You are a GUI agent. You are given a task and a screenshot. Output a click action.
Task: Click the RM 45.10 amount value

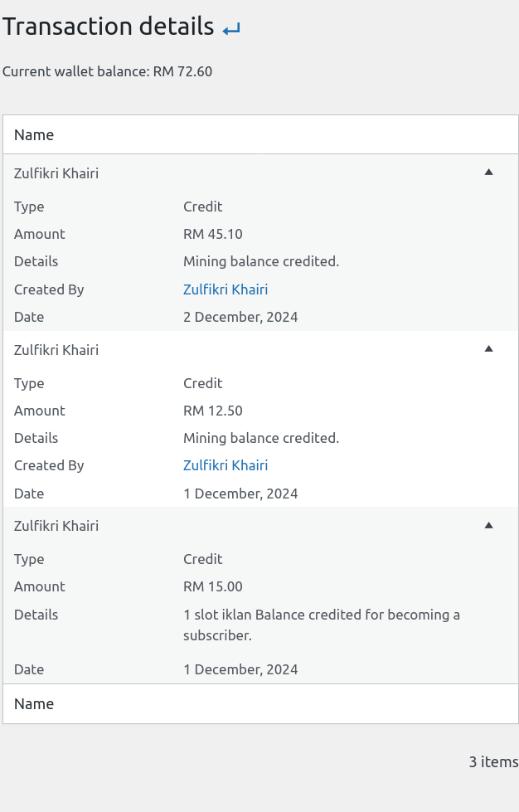pyautogui.click(x=212, y=234)
